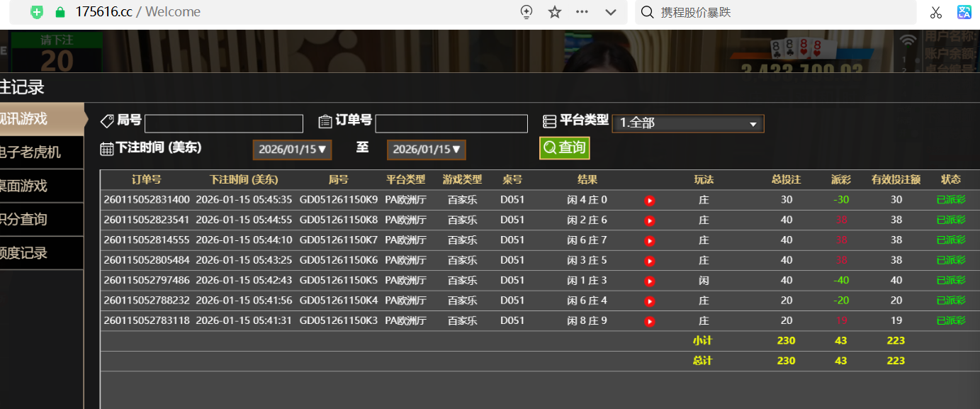
Task: Click the scissors screenshot icon in browser toolbar
Action: [x=935, y=12]
